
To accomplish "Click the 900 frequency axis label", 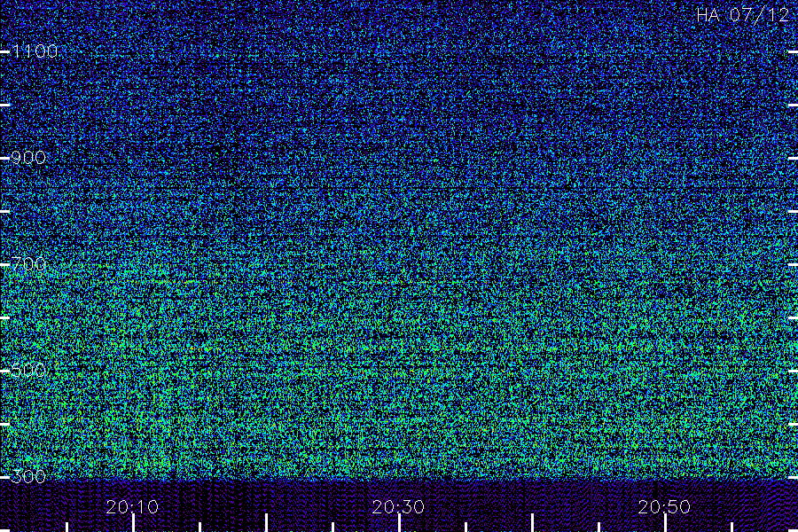I will click(x=28, y=158).
